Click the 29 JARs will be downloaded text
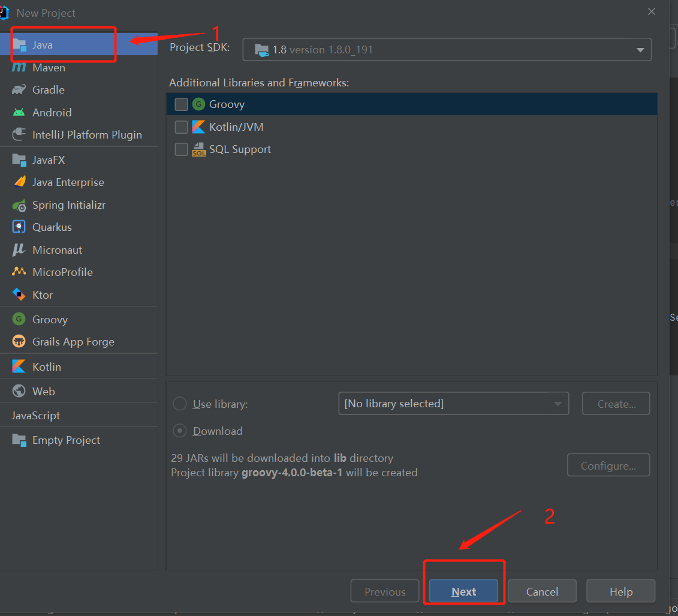The width and height of the screenshot is (678, 616). tap(282, 458)
